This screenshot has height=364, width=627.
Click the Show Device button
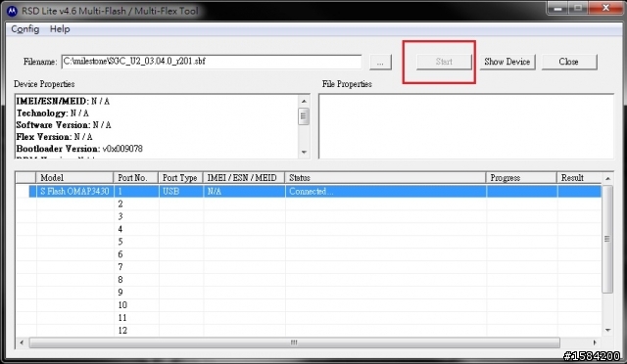tap(507, 62)
